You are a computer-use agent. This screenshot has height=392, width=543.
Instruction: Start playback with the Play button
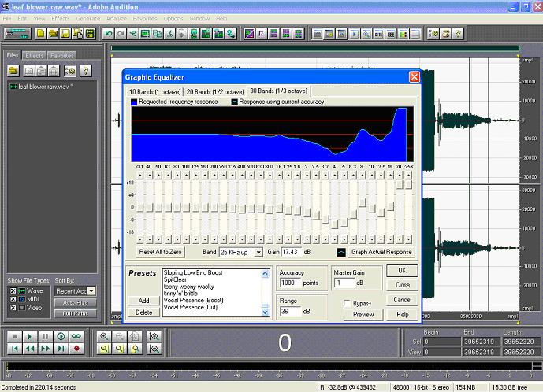point(30,336)
